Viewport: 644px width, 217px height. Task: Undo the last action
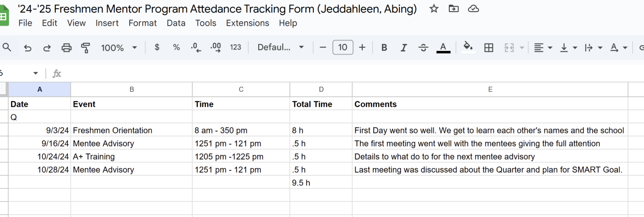click(x=28, y=48)
